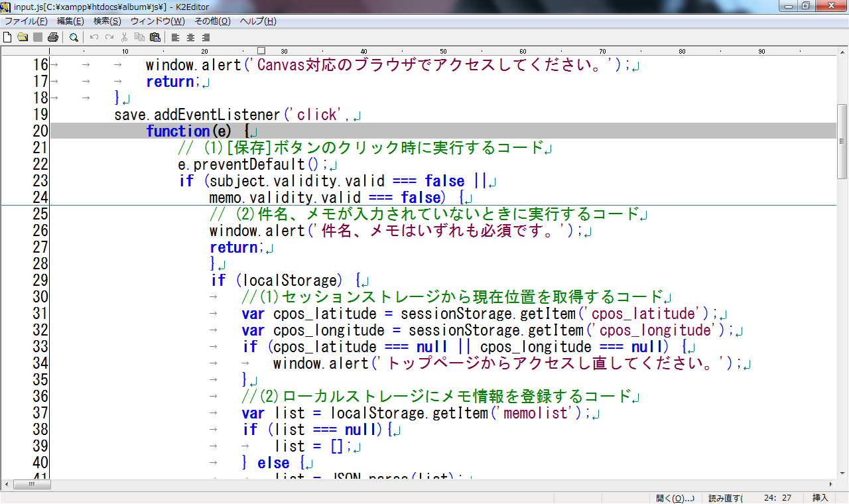849x504 pixels.
Task: Click the vertical scrollbar down arrow
Action: point(842,473)
